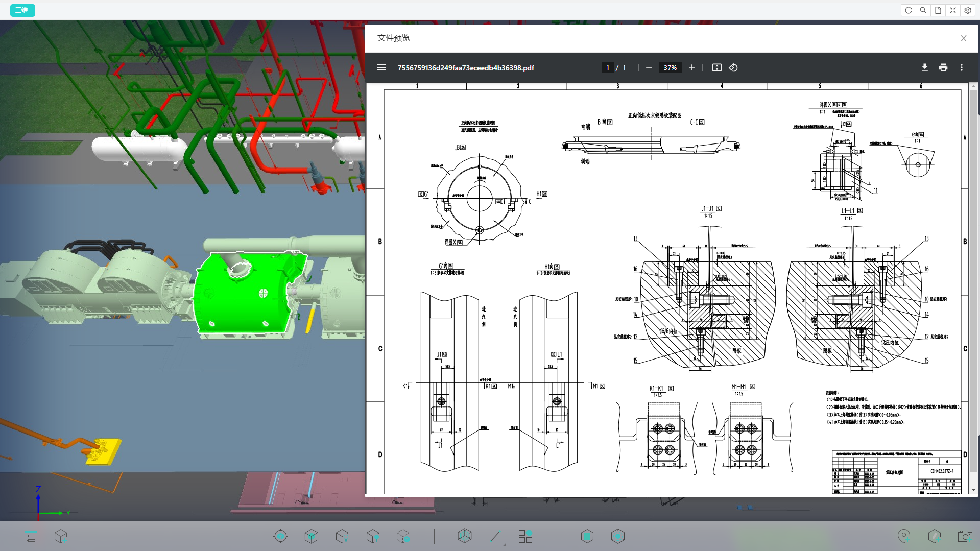The image size is (980, 551).
Task: Click the PDF page number field
Action: (608, 67)
